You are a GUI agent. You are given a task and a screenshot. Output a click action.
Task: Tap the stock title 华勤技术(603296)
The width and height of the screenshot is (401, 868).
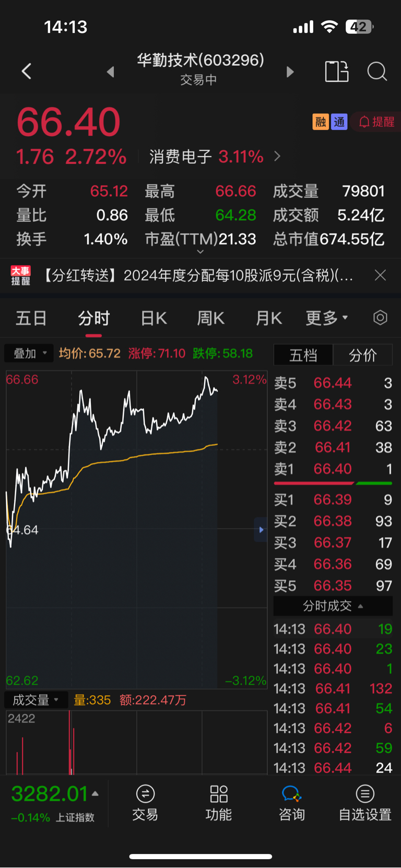pos(200,60)
